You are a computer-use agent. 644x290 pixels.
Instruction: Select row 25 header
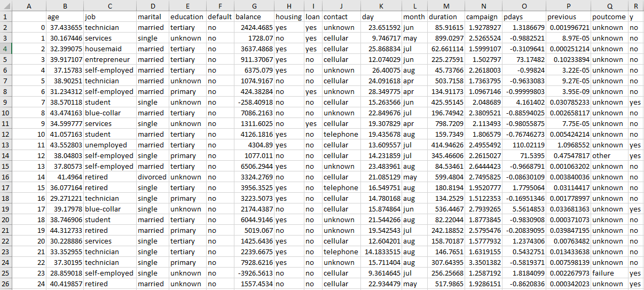point(6,273)
